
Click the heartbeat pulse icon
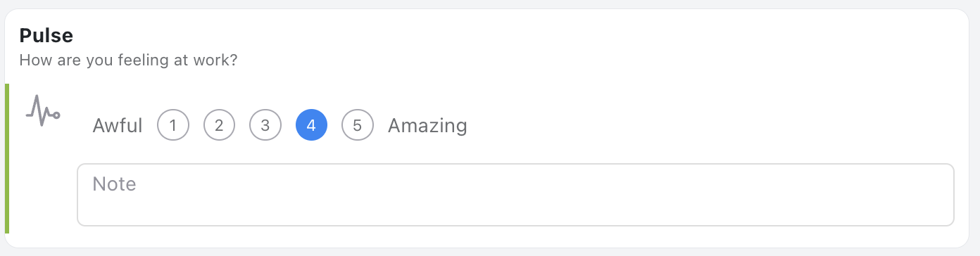43,111
